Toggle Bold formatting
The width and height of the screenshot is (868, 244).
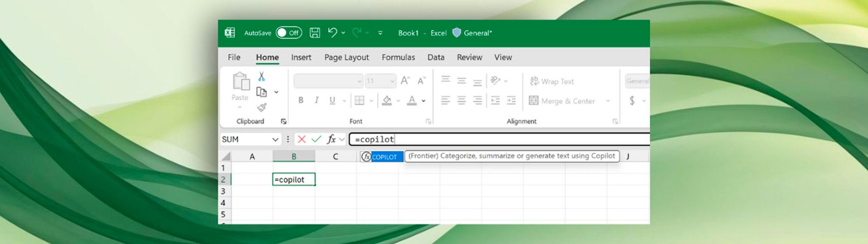tap(301, 100)
